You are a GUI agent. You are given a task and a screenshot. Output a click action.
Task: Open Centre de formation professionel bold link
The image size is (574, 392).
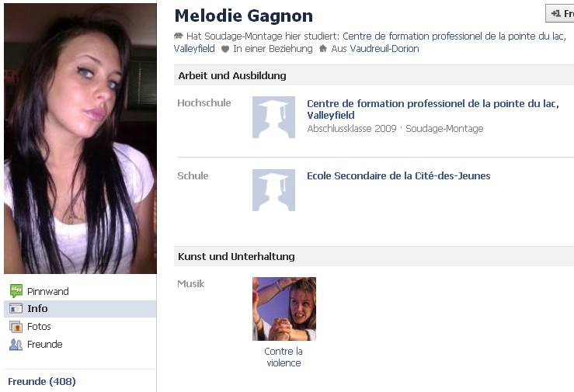pos(433,109)
